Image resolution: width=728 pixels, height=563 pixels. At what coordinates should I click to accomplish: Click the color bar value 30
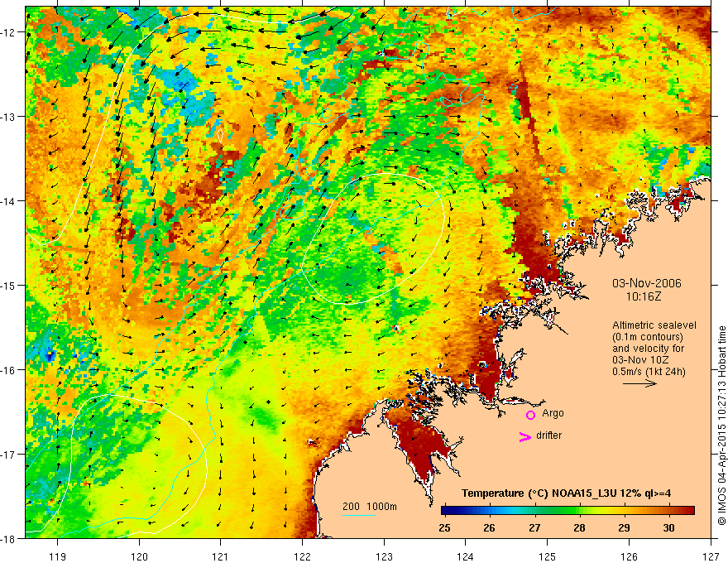click(668, 528)
